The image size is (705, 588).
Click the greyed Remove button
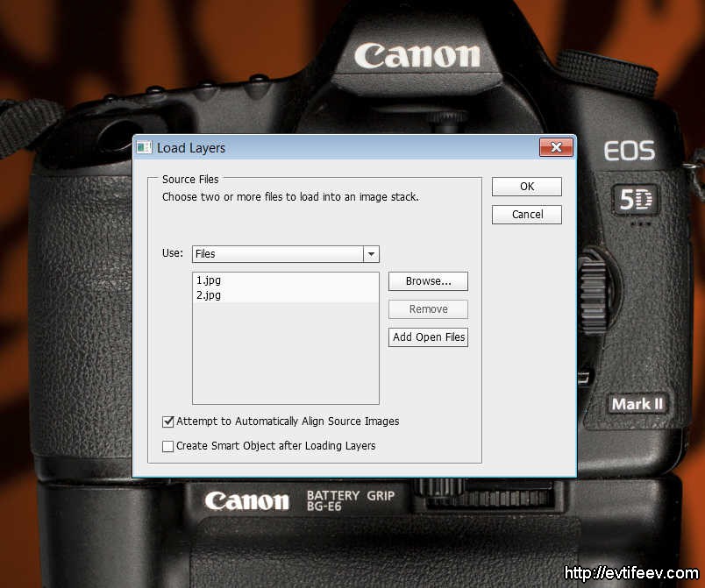tap(428, 309)
